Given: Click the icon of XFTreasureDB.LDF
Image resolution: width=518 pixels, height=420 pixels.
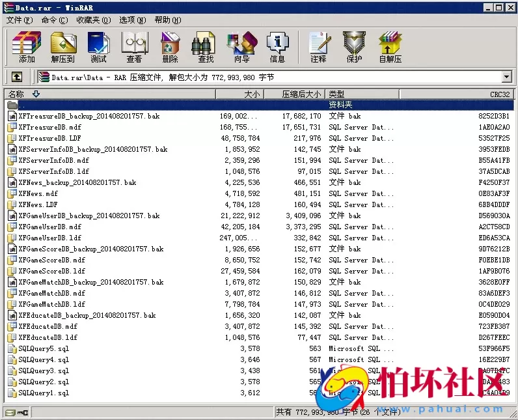Looking at the screenshot, I should (x=12, y=138).
